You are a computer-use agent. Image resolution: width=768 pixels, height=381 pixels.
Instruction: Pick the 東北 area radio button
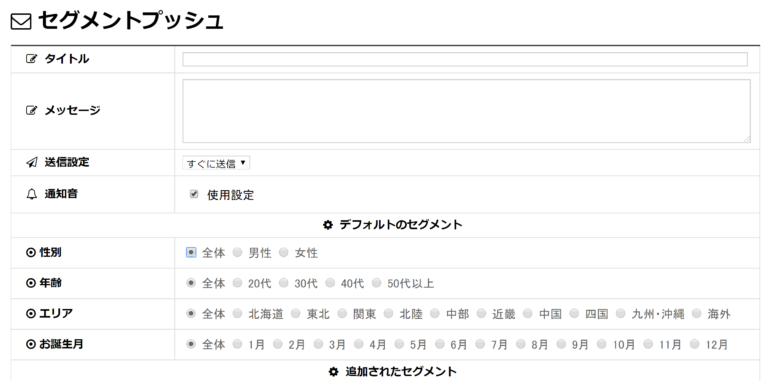pos(295,313)
